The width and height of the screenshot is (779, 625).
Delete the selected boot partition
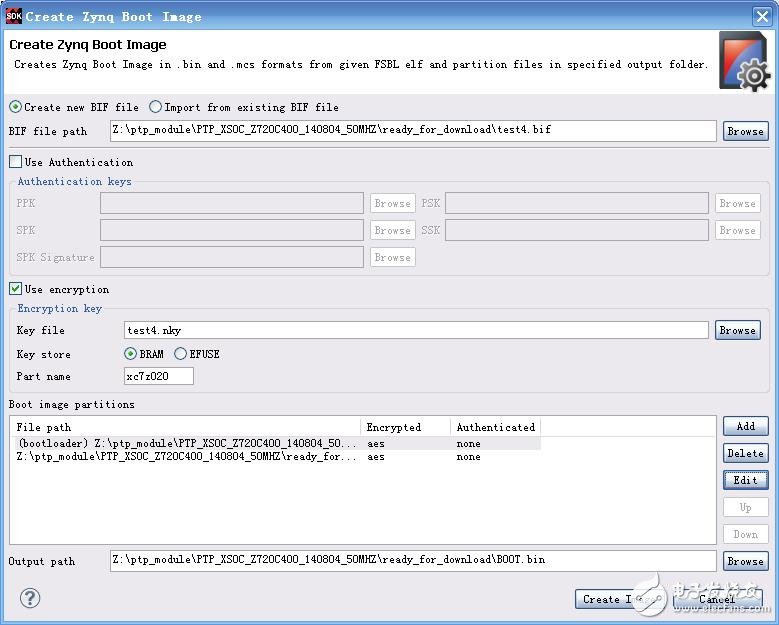click(x=745, y=453)
